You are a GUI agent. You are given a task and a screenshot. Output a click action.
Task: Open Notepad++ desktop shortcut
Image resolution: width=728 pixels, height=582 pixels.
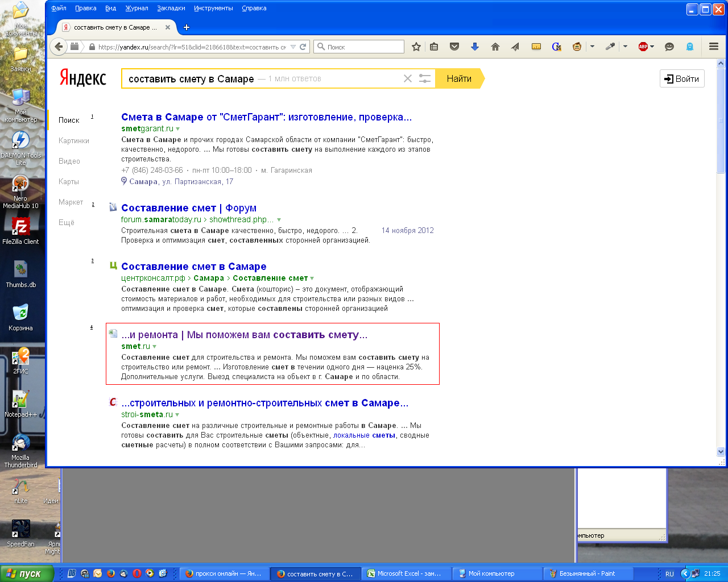(x=20, y=403)
